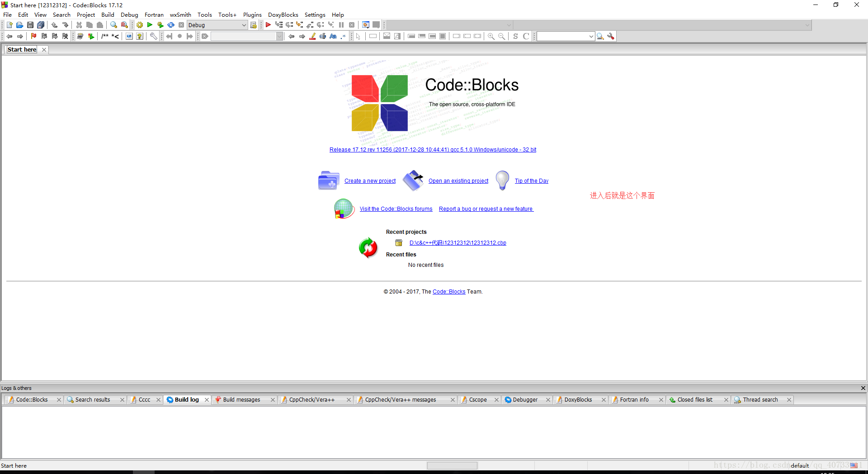Toggle the regex search option icon
The width and height of the screenshot is (868, 474).
click(343, 36)
